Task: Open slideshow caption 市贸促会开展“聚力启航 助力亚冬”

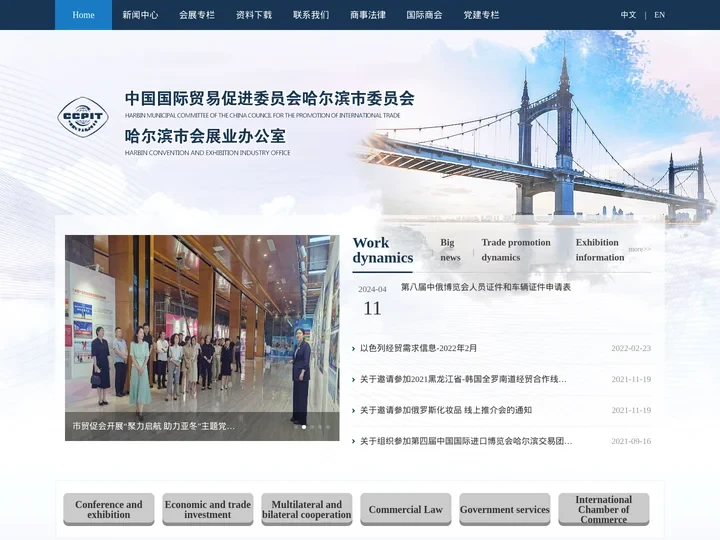Action: (153, 426)
